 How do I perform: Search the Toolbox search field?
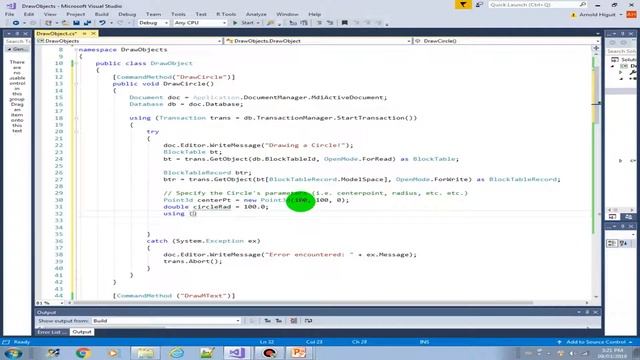(17, 41)
